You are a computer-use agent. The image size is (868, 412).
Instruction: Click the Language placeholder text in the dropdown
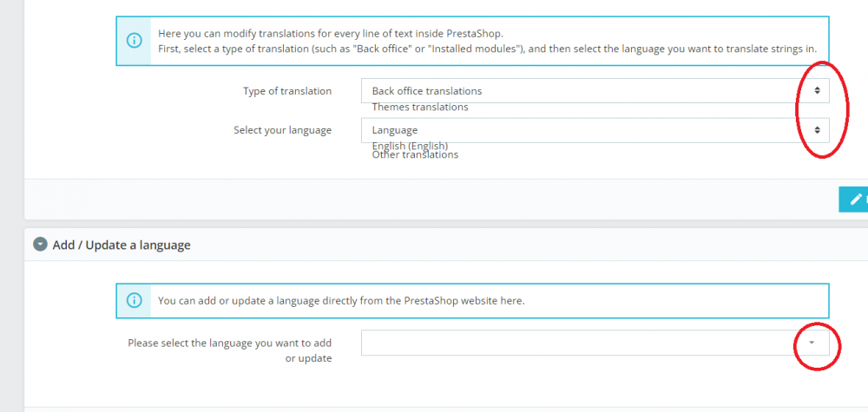[394, 130]
